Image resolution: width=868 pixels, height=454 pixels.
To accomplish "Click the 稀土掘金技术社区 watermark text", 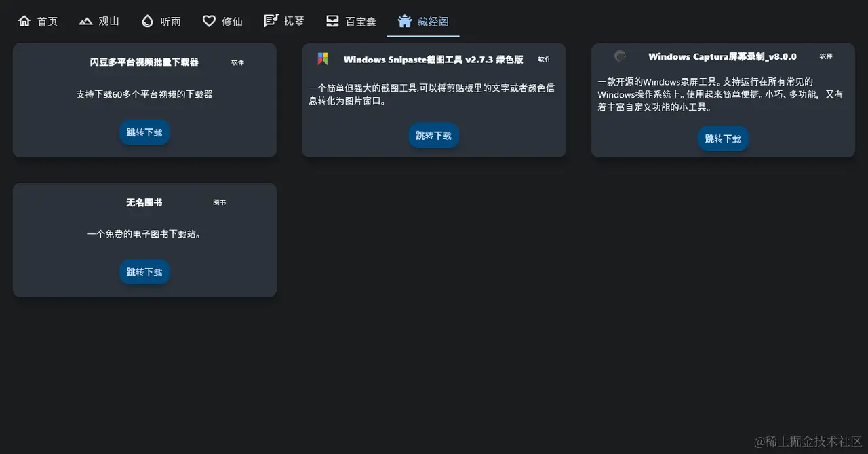I will 807,441.
